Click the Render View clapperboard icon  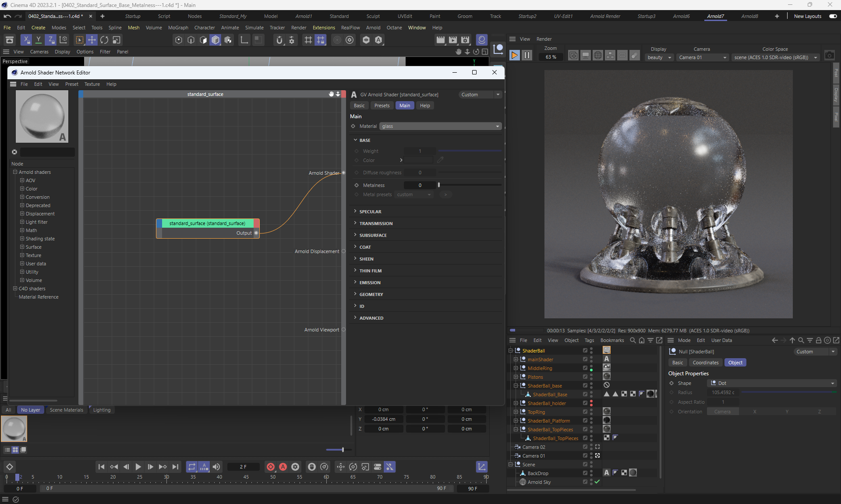tap(440, 40)
